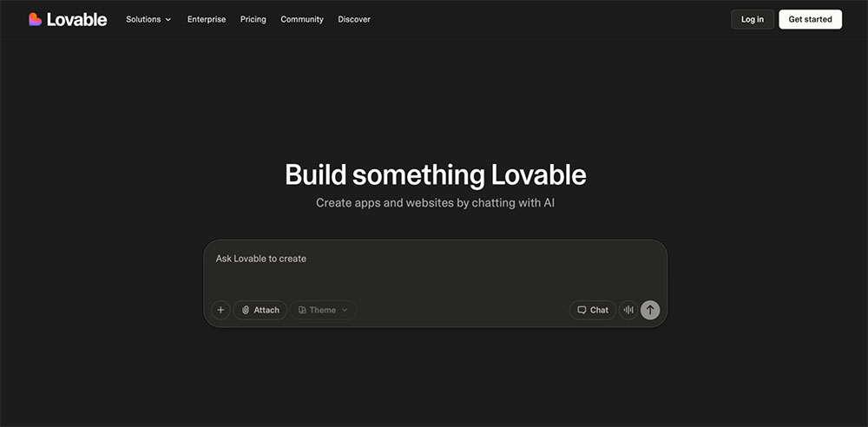Open the Pricing page
868x427 pixels.
click(253, 19)
